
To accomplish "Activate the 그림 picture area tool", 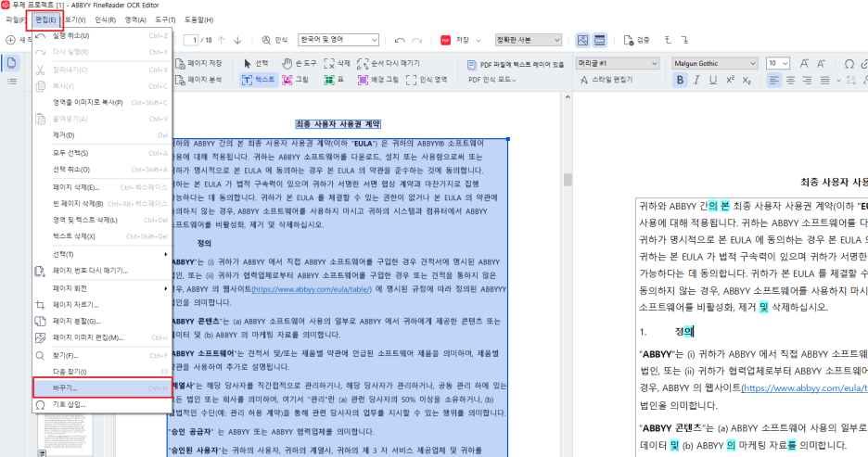I will coord(295,80).
